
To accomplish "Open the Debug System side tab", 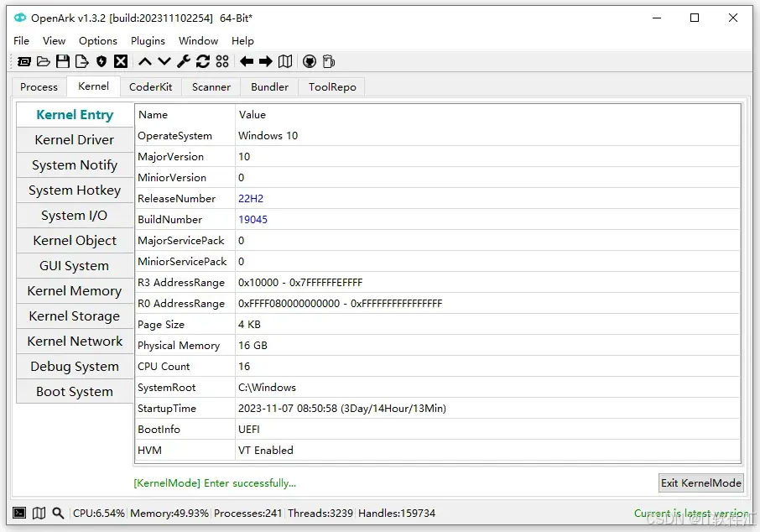I will tap(75, 367).
